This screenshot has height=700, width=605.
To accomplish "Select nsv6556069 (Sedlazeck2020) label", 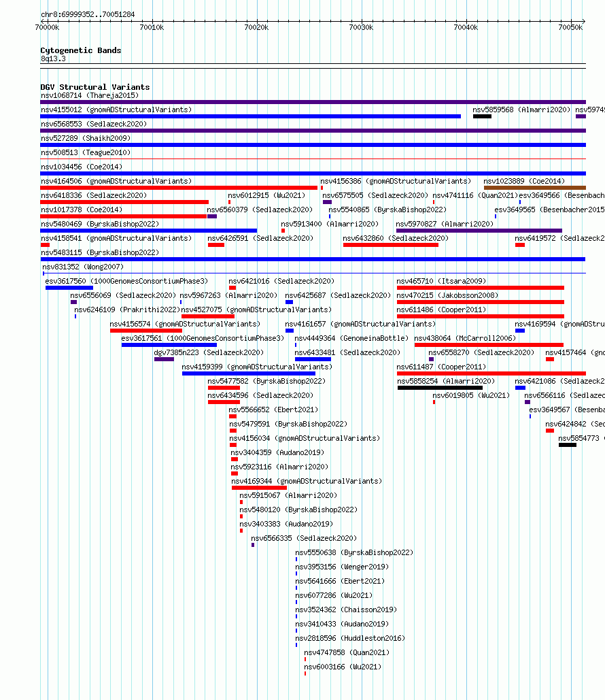I will 123,295.
